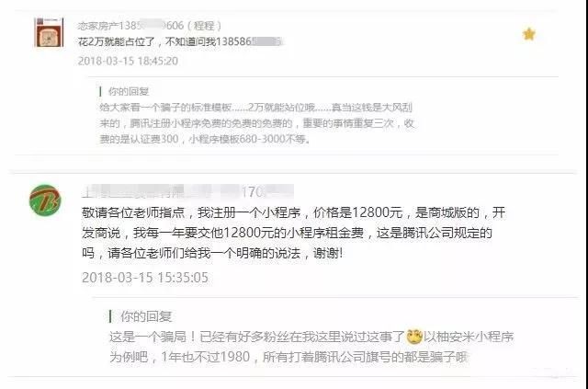Click 你的回复 label under the 花2万 comment
The image size is (588, 389).
point(129,91)
